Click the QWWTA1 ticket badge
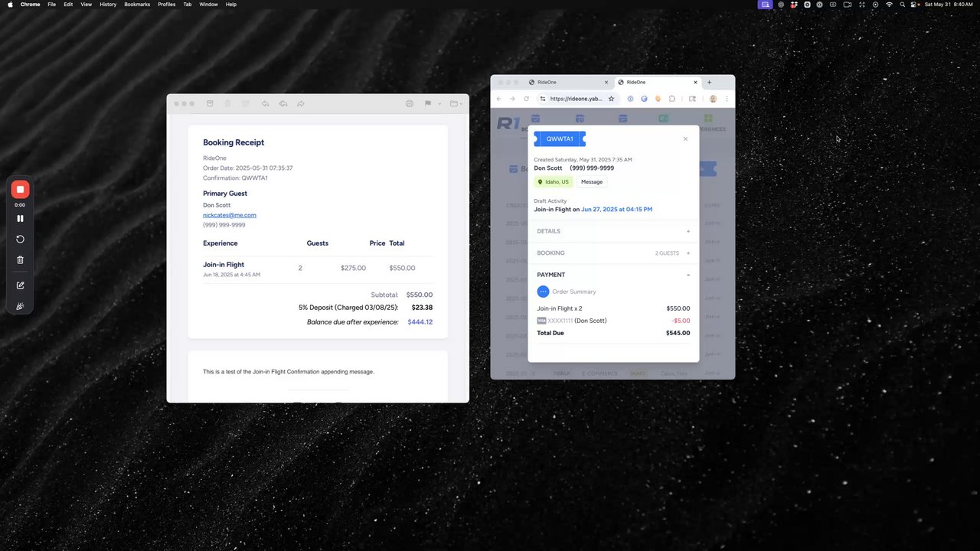This screenshot has height=551, width=980. click(560, 139)
